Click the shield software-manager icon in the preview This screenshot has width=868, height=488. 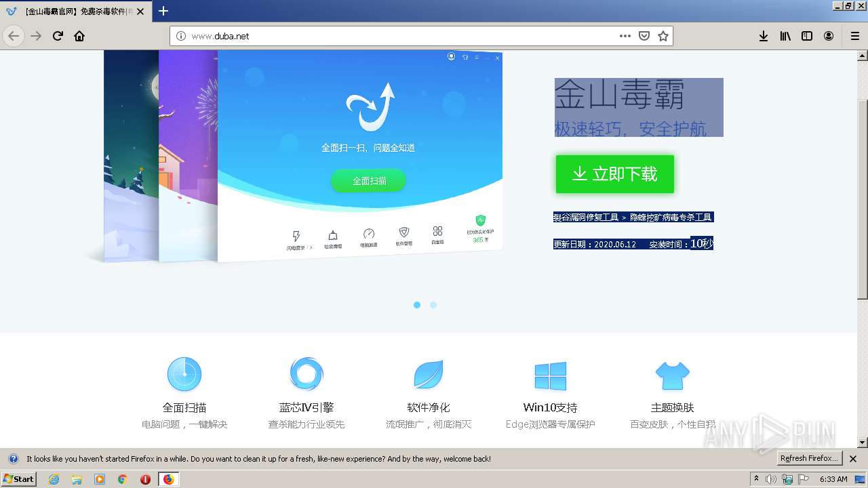tap(404, 232)
